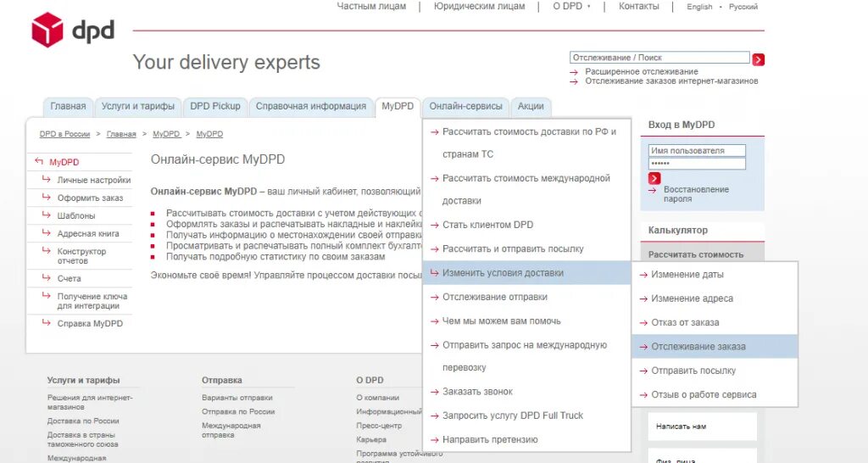Click the red login arrow button in MyDPD login
868x463 pixels.
click(x=654, y=178)
